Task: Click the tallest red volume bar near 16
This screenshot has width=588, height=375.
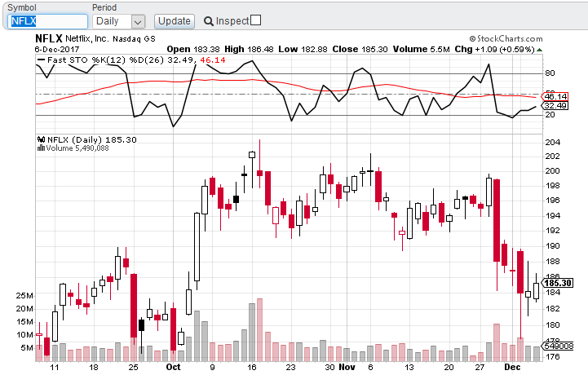Action: pyautogui.click(x=259, y=330)
